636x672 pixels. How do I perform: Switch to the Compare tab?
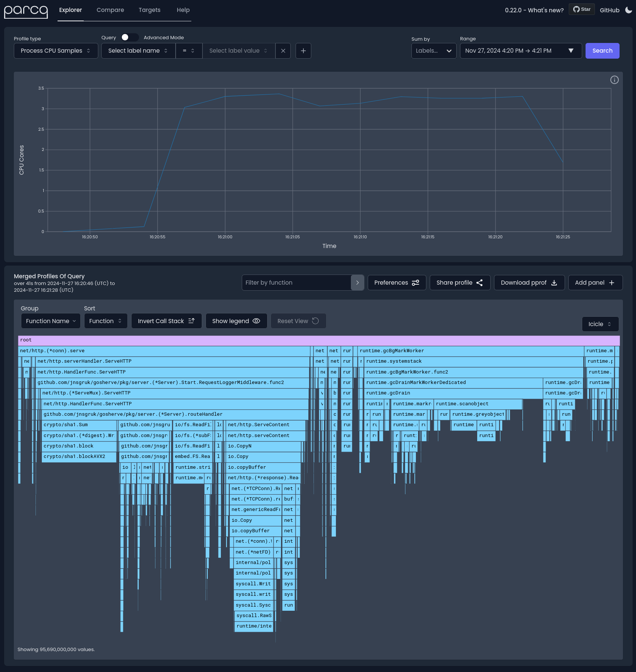coord(110,10)
